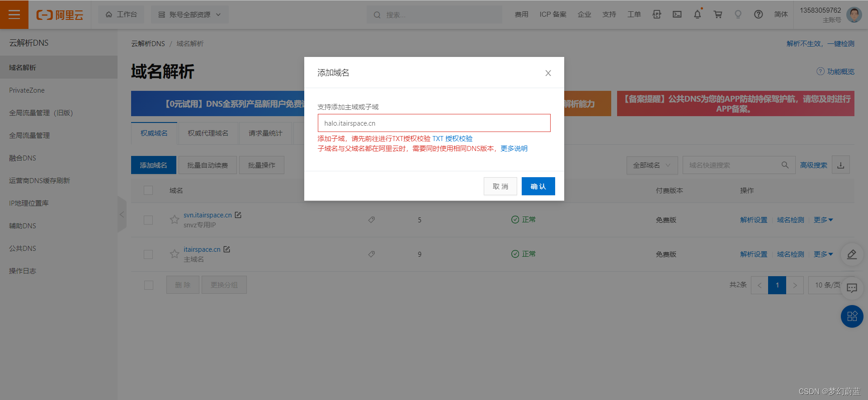The width and height of the screenshot is (868, 400).
Task: Click the 高级搜索 link
Action: tap(813, 165)
